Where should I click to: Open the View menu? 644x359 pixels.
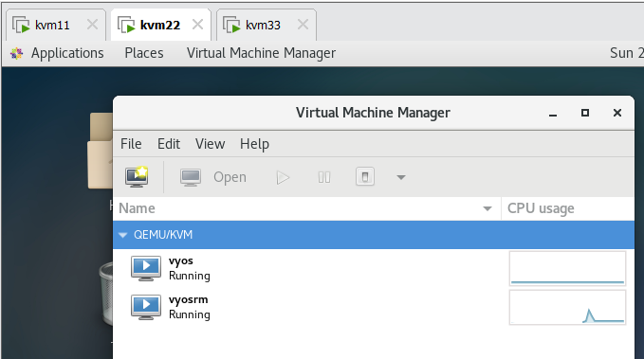click(210, 144)
